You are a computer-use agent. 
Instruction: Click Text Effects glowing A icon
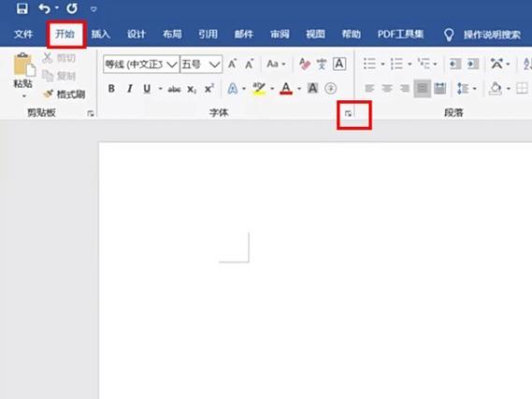pos(233,89)
